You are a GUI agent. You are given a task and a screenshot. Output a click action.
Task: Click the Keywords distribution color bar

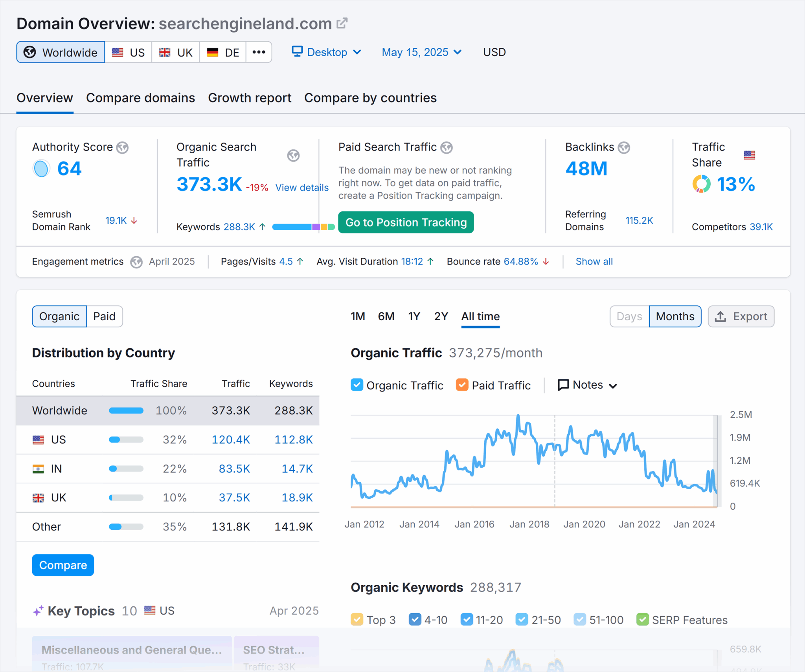point(303,227)
